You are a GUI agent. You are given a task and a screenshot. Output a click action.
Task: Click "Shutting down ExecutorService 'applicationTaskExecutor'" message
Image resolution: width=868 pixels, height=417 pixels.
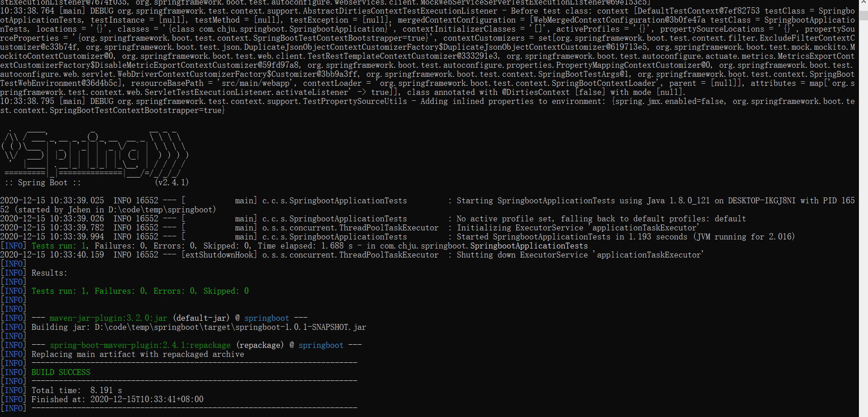(580, 255)
